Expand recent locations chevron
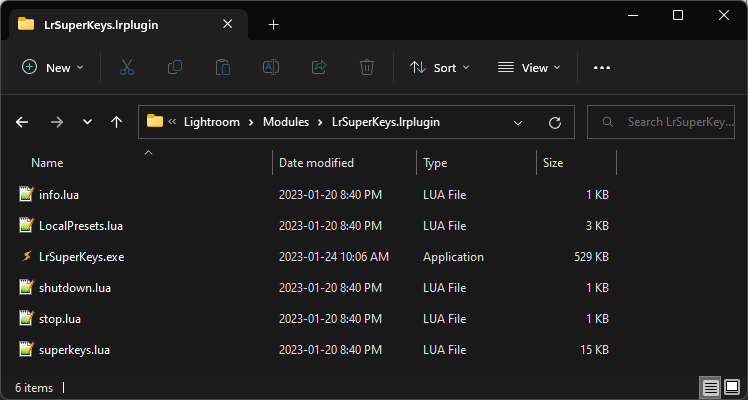 (x=87, y=122)
